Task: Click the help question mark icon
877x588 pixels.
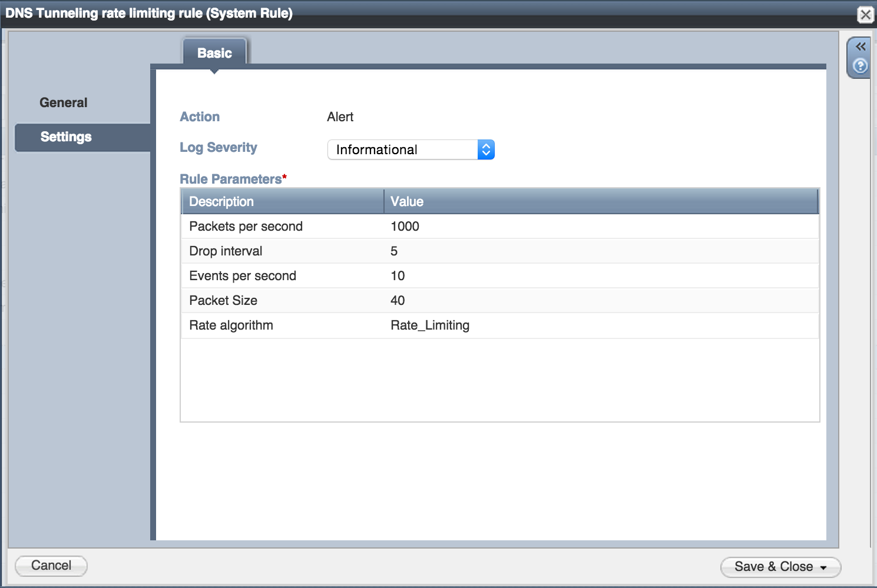Action: [x=860, y=66]
